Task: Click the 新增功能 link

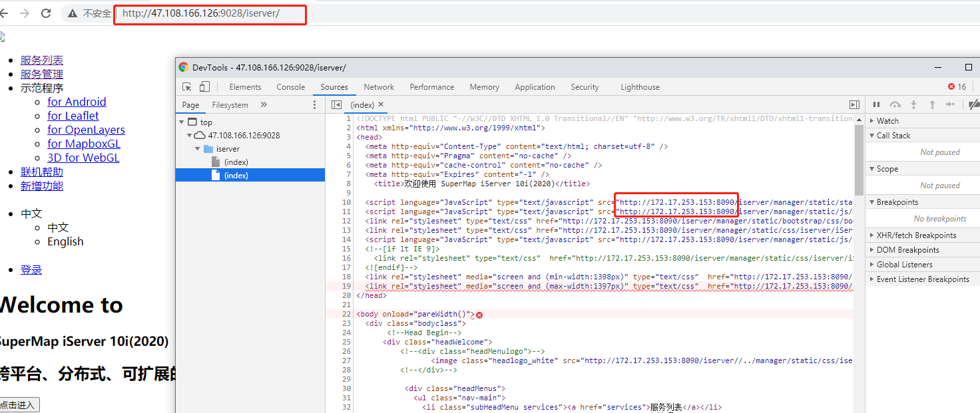Action: point(42,186)
